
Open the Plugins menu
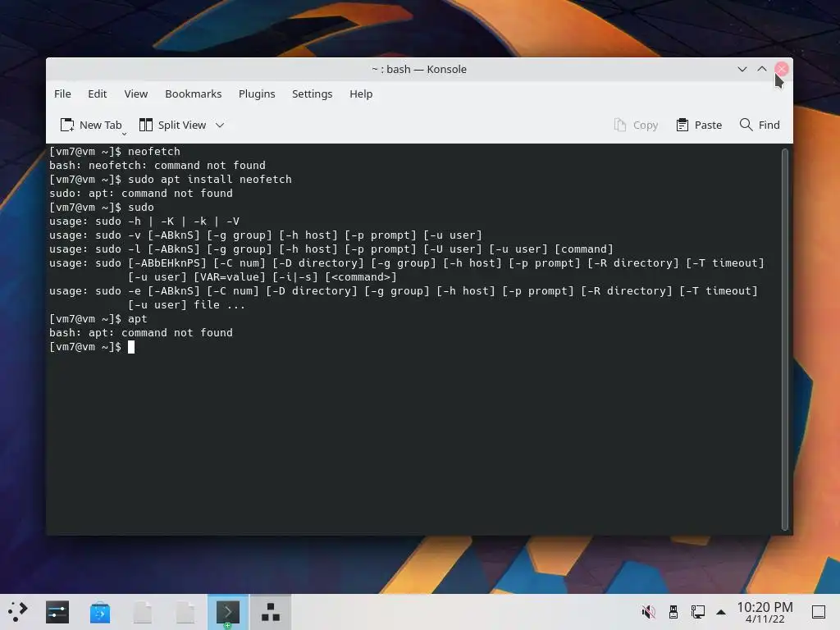pyautogui.click(x=257, y=94)
